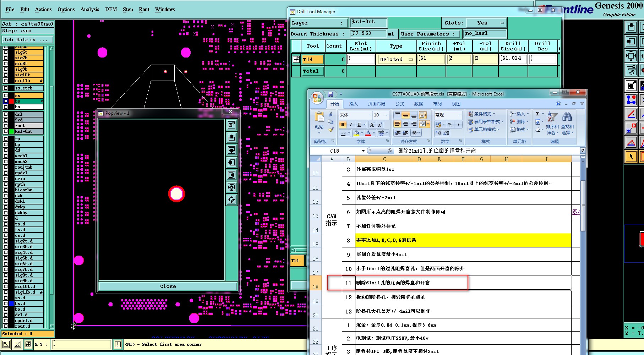644x355 pixels.
Task: Open the sort and filter dropdown in Excel
Action: (552, 123)
